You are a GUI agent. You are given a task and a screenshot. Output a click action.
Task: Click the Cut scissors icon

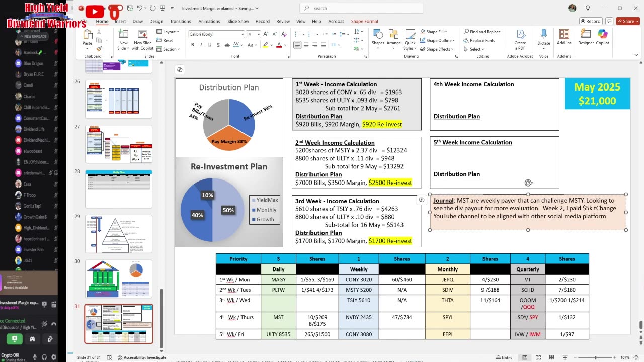[99, 32]
